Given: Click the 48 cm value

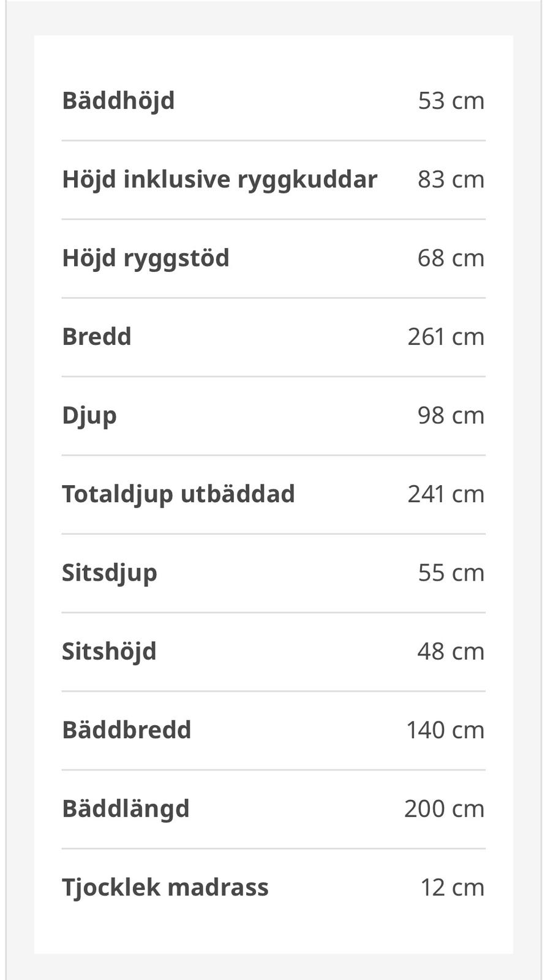Looking at the screenshot, I should [x=451, y=651].
